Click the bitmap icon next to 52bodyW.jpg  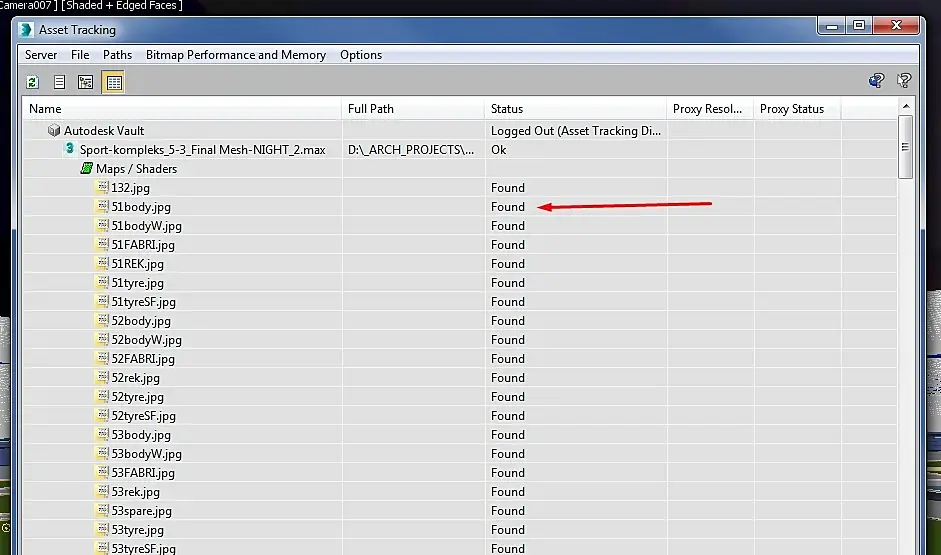103,339
